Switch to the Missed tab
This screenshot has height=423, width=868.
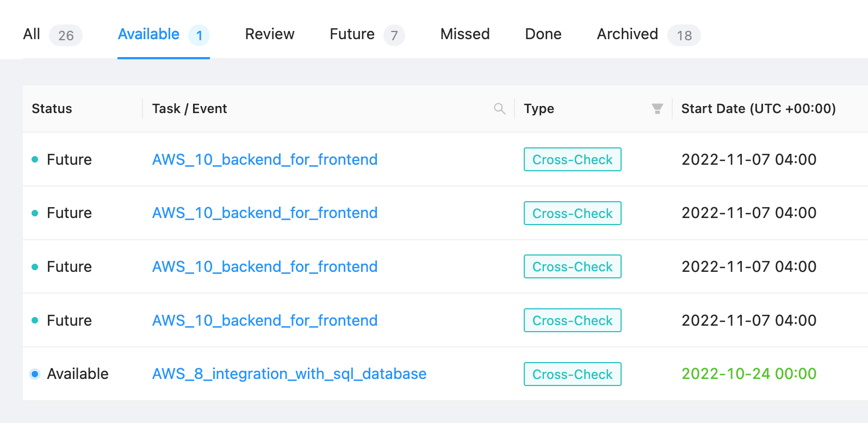(464, 34)
